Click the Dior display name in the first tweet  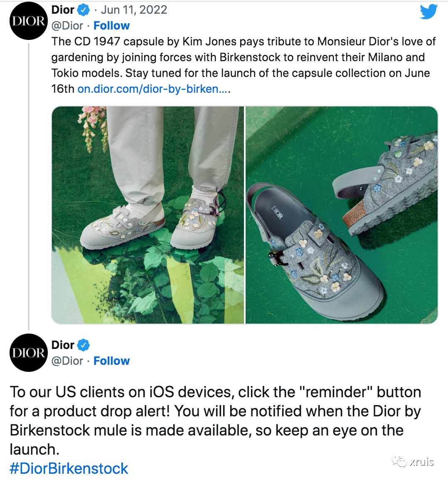(63, 10)
